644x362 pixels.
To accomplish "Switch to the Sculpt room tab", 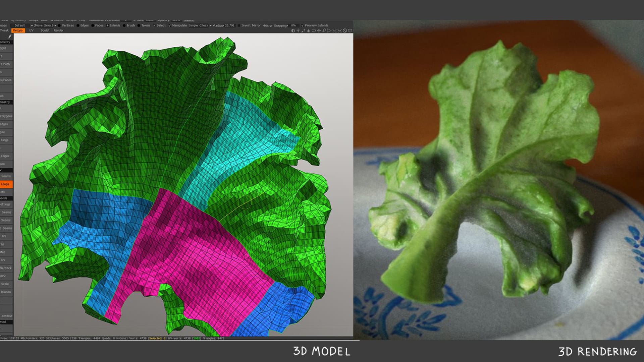I will click(45, 31).
